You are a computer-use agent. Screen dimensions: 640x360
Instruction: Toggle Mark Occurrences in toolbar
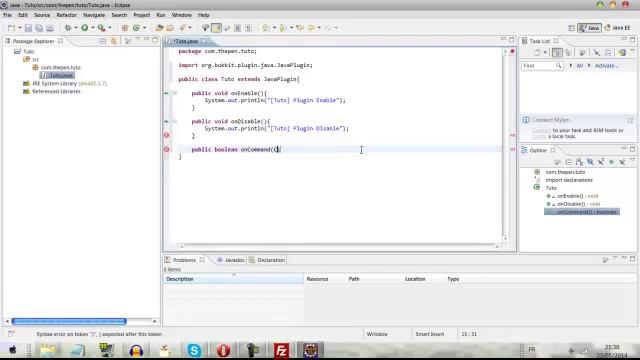pyautogui.click(x=216, y=28)
